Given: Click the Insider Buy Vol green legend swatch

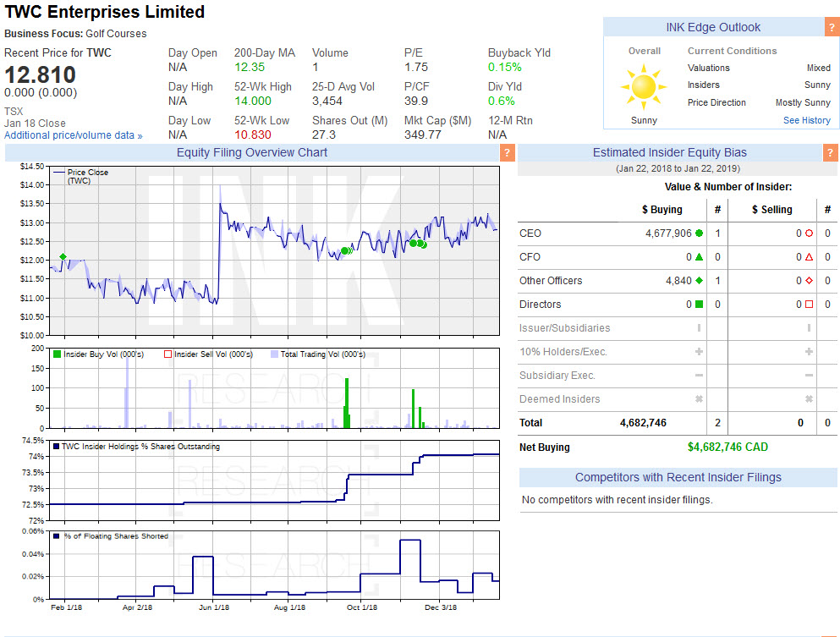Looking at the screenshot, I should click(57, 354).
